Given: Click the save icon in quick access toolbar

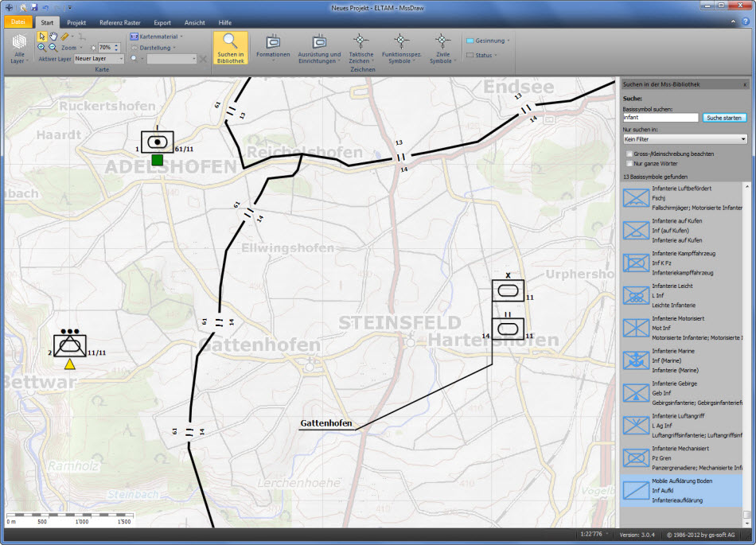Looking at the screenshot, I should 34,8.
